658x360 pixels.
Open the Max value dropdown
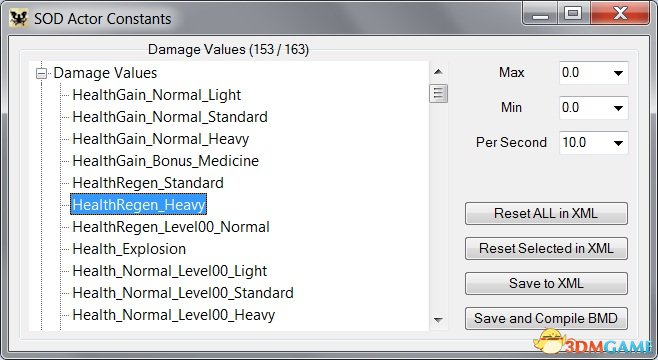tap(618, 73)
